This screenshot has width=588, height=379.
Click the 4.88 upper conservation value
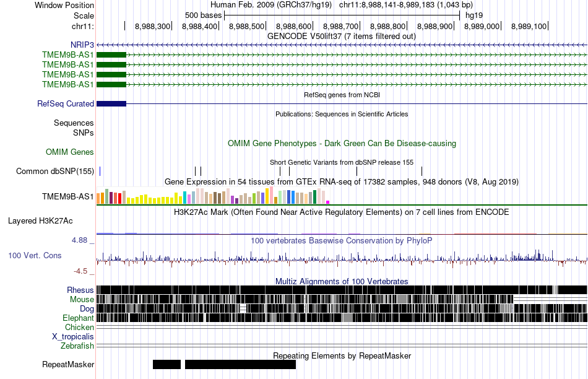click(79, 240)
